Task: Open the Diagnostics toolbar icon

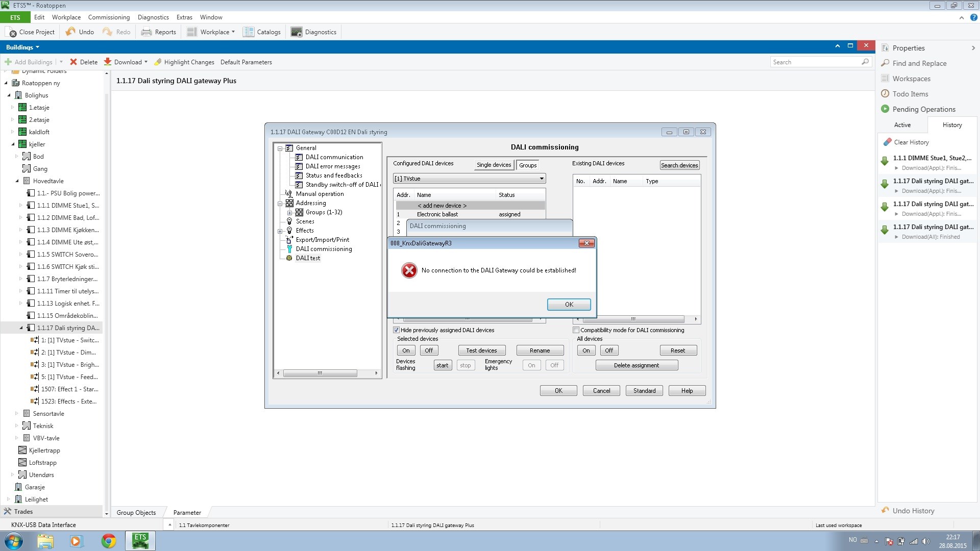Action: pos(296,32)
